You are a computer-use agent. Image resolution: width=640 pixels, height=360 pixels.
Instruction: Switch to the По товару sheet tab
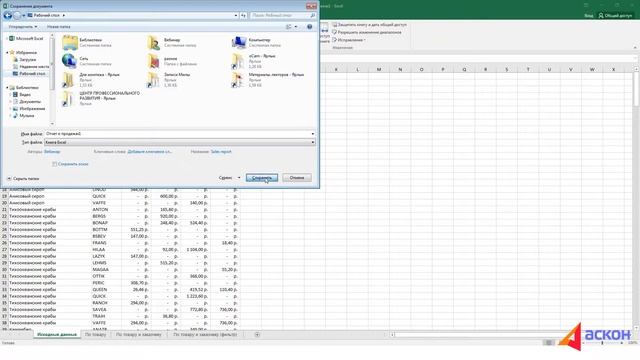coord(95,335)
